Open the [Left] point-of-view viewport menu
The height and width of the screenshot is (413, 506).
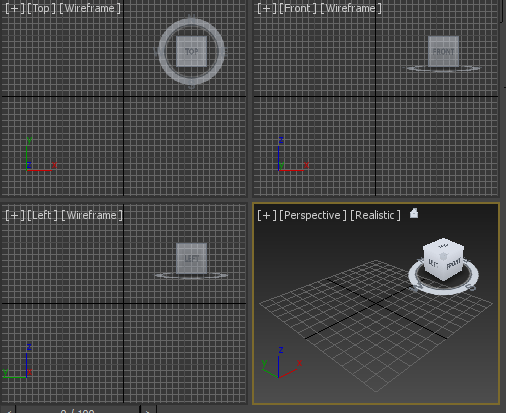coord(42,215)
